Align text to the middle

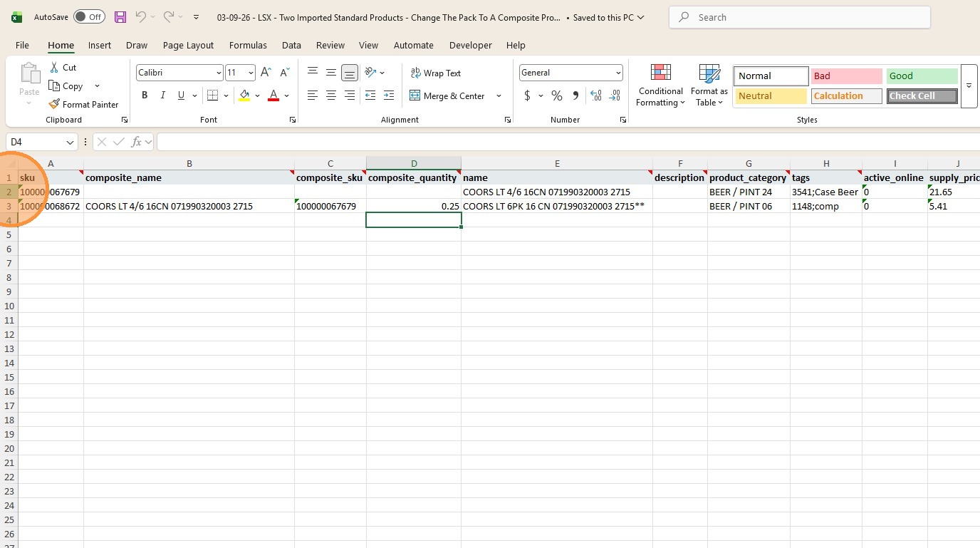click(x=331, y=73)
